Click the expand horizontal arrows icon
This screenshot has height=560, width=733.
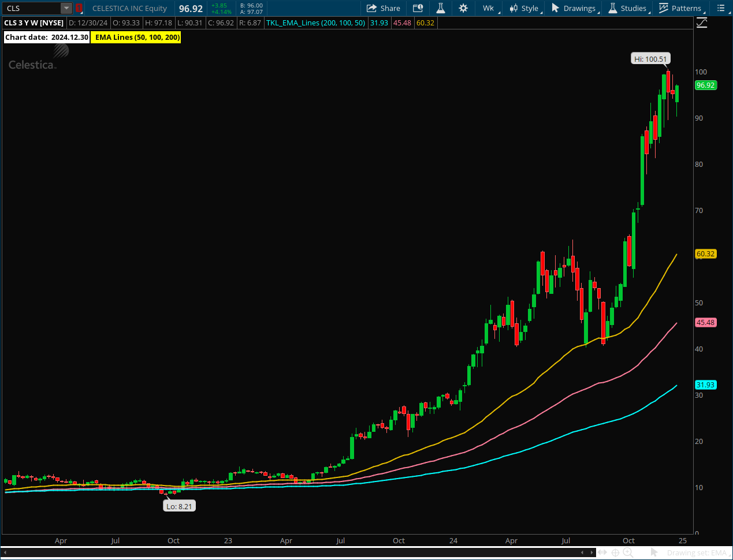[x=602, y=552]
